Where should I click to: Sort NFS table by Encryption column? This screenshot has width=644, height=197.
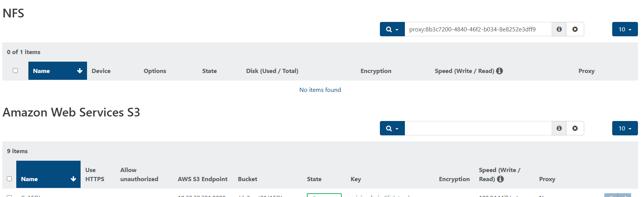tap(376, 71)
